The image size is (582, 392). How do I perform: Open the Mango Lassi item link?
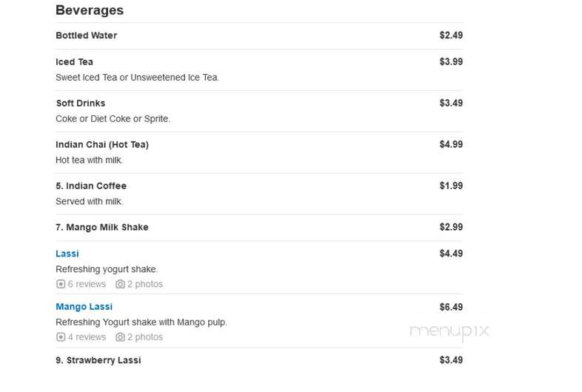84,307
